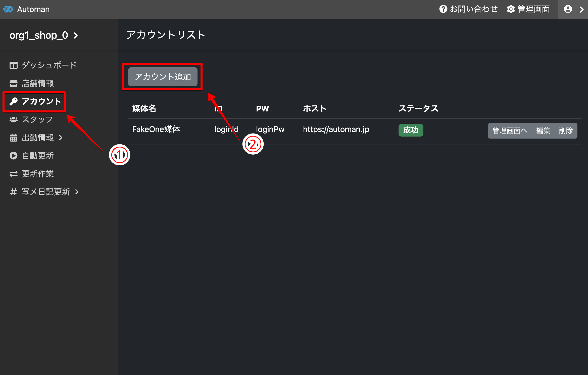
Task: Open ダッシュボード in the sidebar
Action: click(49, 65)
